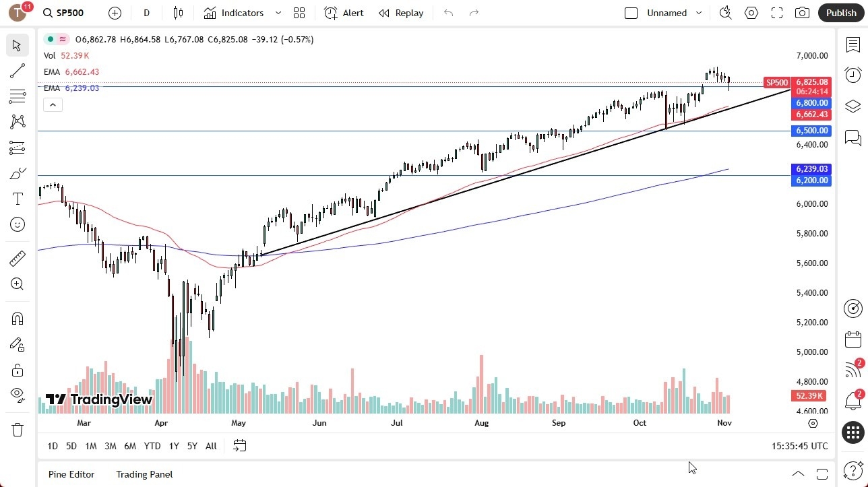Click the Publish button
This screenshot has height=487, width=868.
point(840,12)
